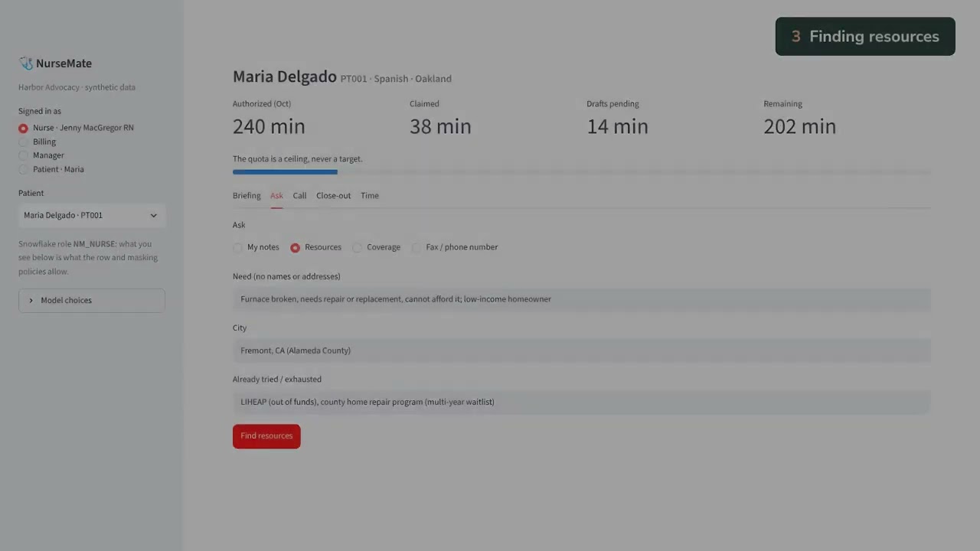This screenshot has width=980, height=551.
Task: Click the City input field
Action: (x=582, y=350)
